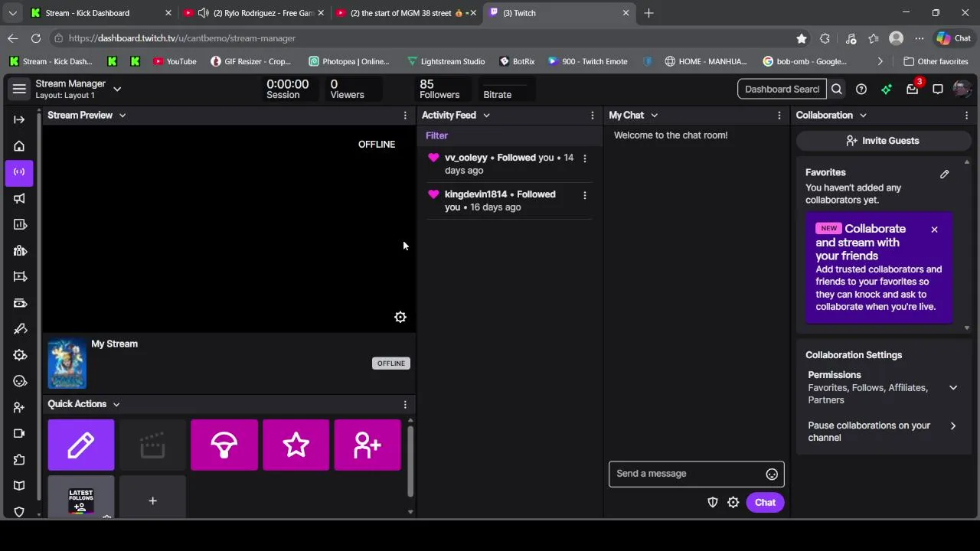The height and width of the screenshot is (551, 980).
Task: Open the Community people icon in sidebar
Action: click(20, 250)
